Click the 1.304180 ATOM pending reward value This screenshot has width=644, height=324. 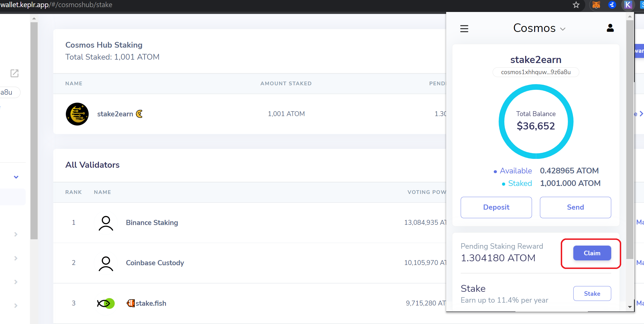(498, 258)
